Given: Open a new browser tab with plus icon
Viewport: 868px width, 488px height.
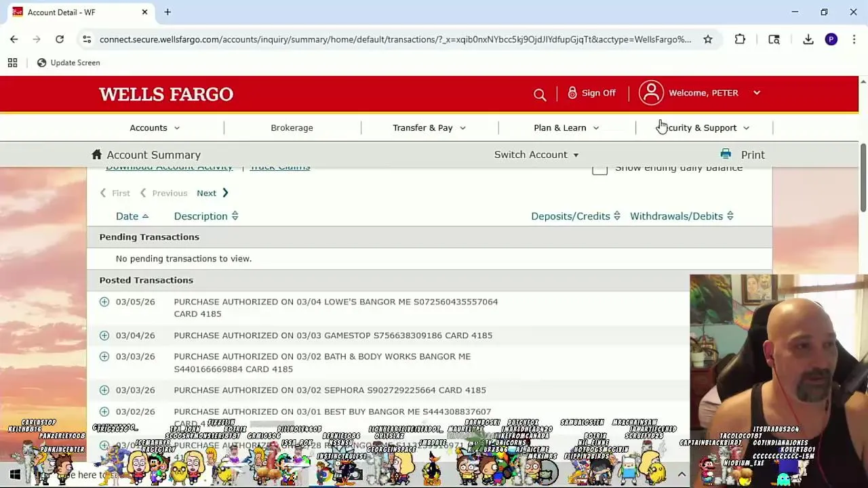Looking at the screenshot, I should [167, 12].
